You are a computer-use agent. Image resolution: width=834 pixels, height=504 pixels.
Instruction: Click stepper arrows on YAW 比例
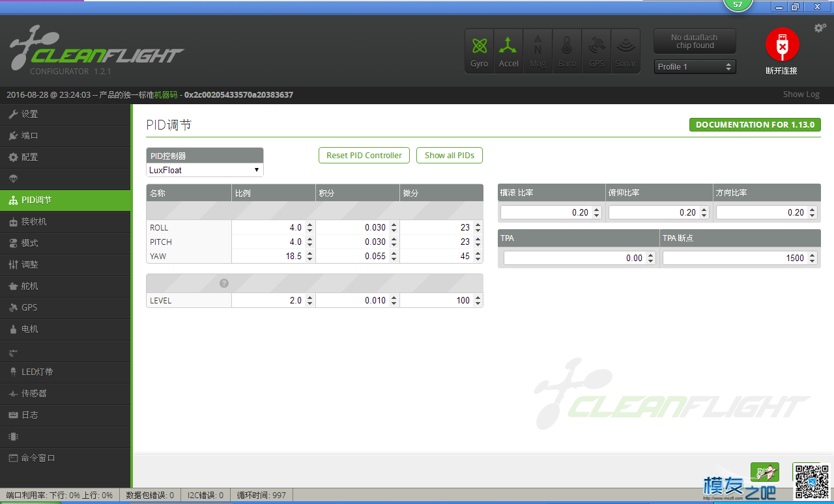coord(309,256)
